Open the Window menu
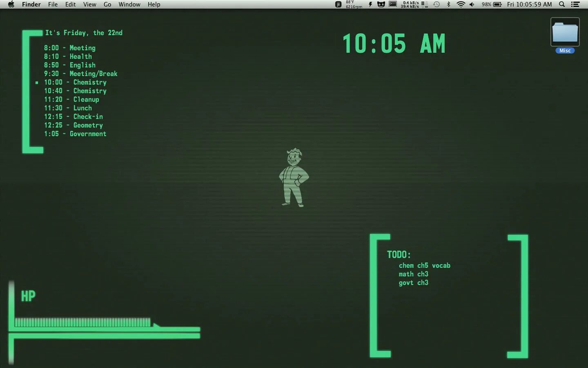Viewport: 588px width, 368px height. tap(129, 4)
